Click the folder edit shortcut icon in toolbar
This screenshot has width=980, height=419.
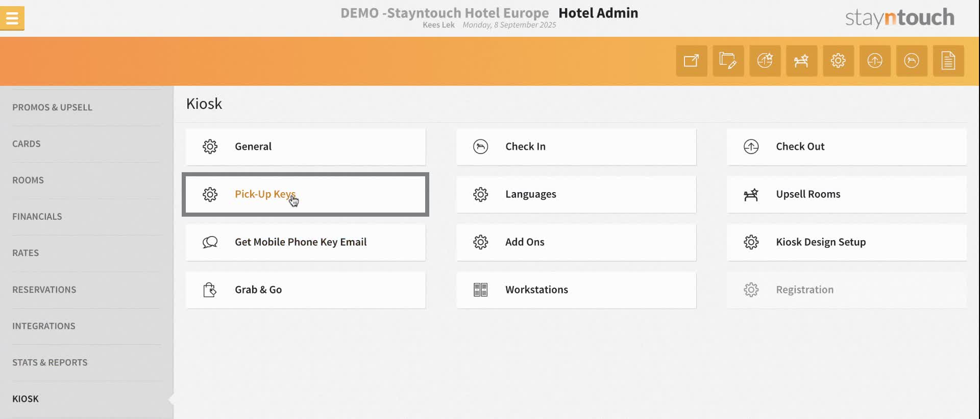[728, 61]
